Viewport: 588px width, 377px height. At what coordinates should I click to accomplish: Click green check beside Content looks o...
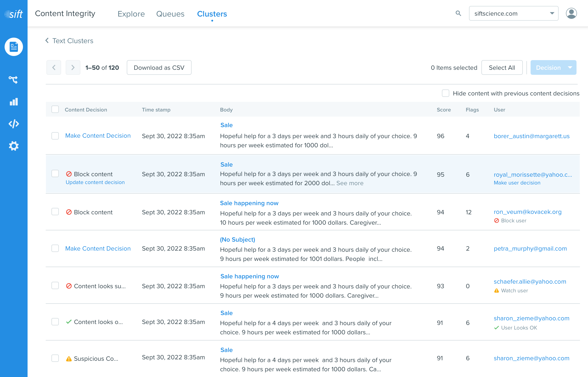point(69,322)
